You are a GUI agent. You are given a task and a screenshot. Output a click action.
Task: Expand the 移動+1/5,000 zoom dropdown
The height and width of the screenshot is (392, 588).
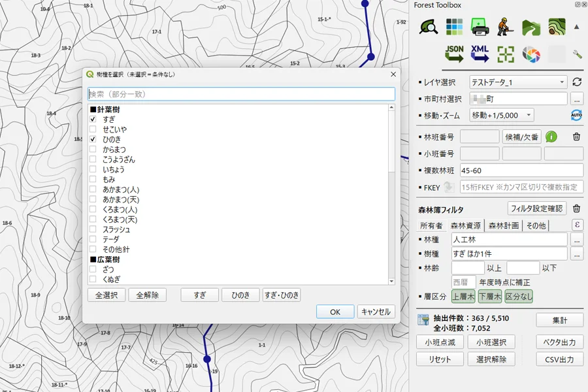pos(502,115)
